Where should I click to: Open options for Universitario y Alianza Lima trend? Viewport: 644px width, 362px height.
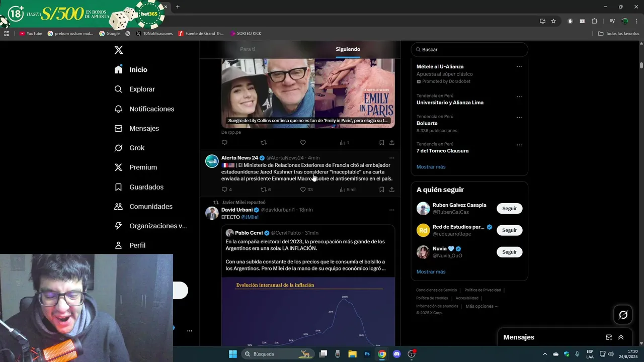pos(519,97)
